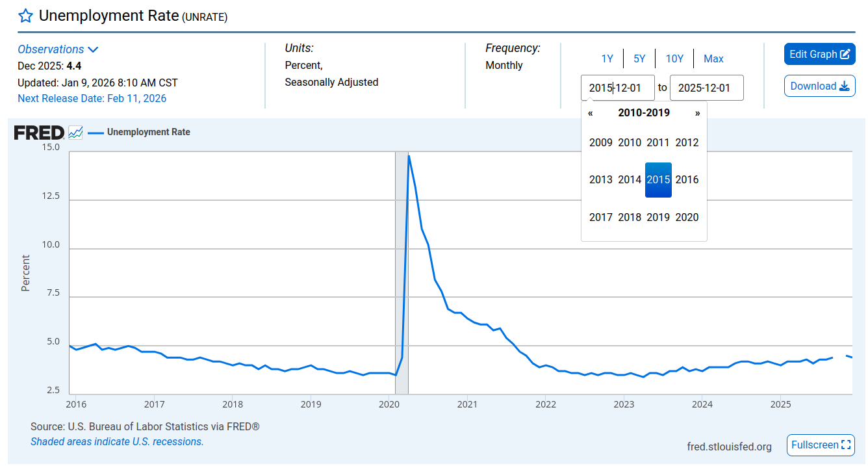
Task: Pick year 2012 in the calendar
Action: pyautogui.click(x=687, y=143)
